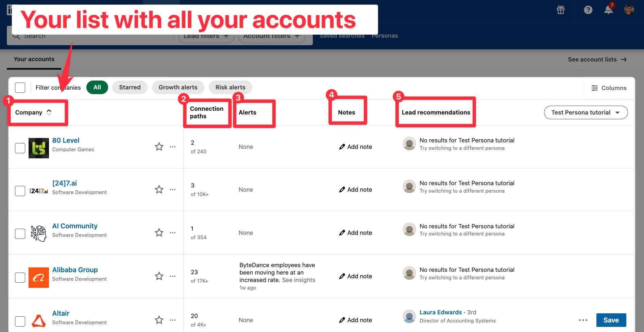Screen dimensions: 644x332
Task: Open Alibaba Group company logo
Action: coord(39,278)
